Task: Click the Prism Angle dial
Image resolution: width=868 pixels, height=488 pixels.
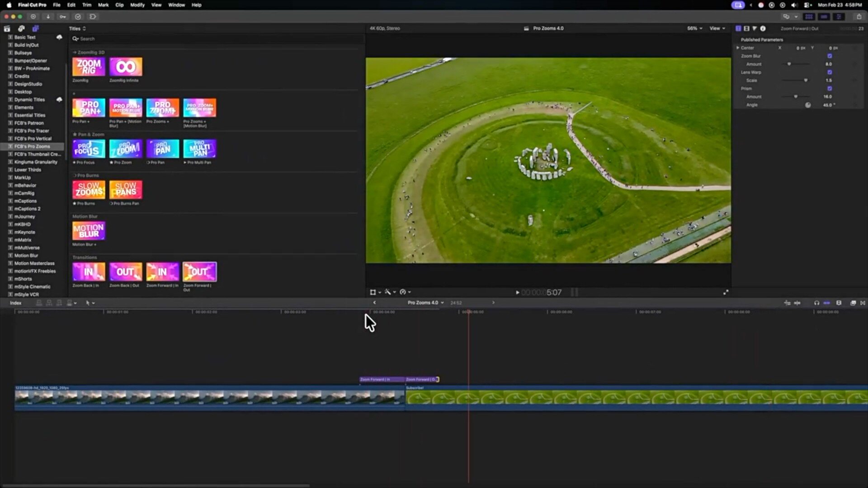Action: (808, 105)
